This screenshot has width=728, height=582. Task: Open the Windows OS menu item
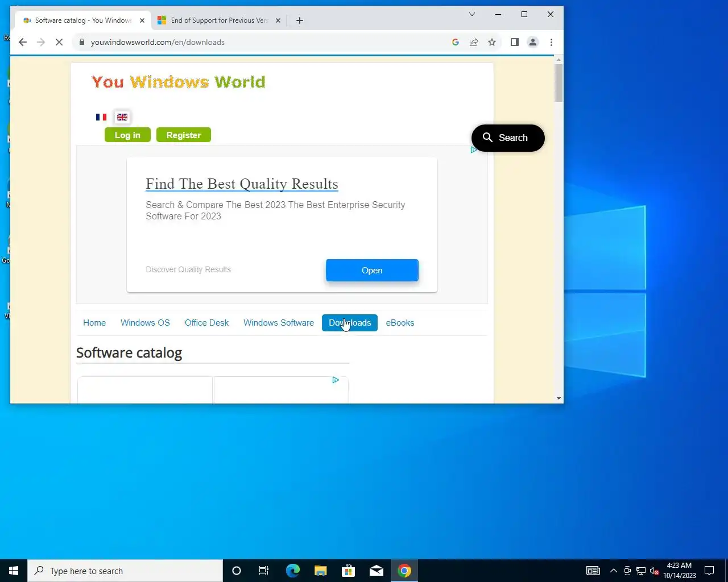145,323
